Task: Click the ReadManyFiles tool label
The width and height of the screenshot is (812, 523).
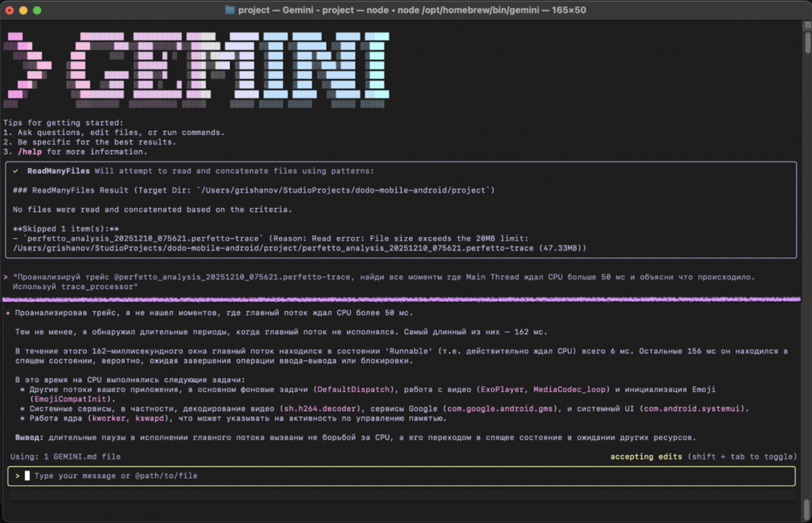Action: [x=58, y=171]
